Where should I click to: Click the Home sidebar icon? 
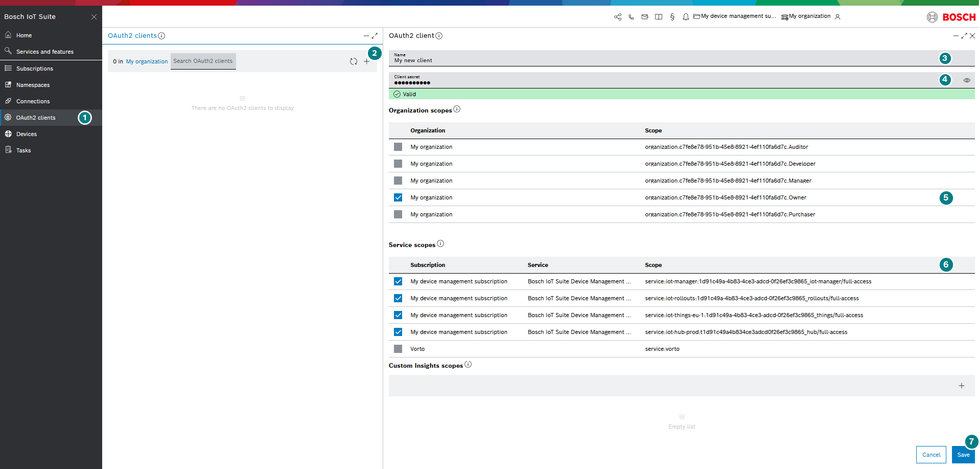coord(8,35)
